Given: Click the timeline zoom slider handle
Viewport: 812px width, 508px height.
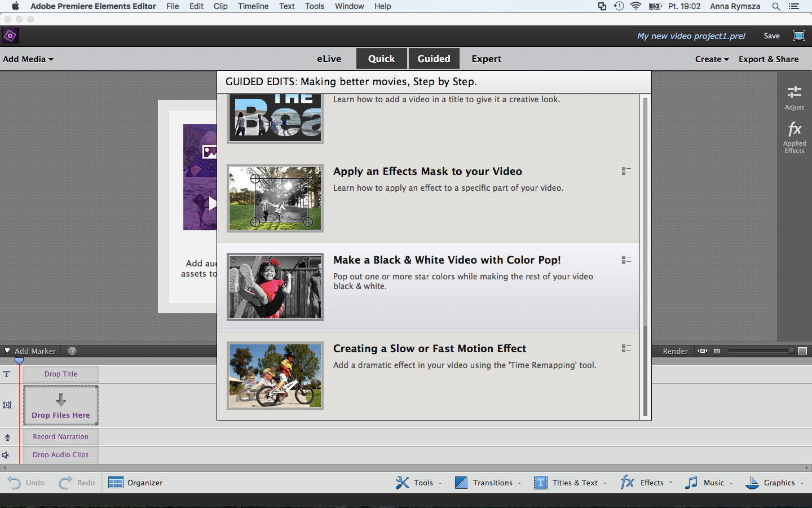Looking at the screenshot, I should tap(791, 351).
